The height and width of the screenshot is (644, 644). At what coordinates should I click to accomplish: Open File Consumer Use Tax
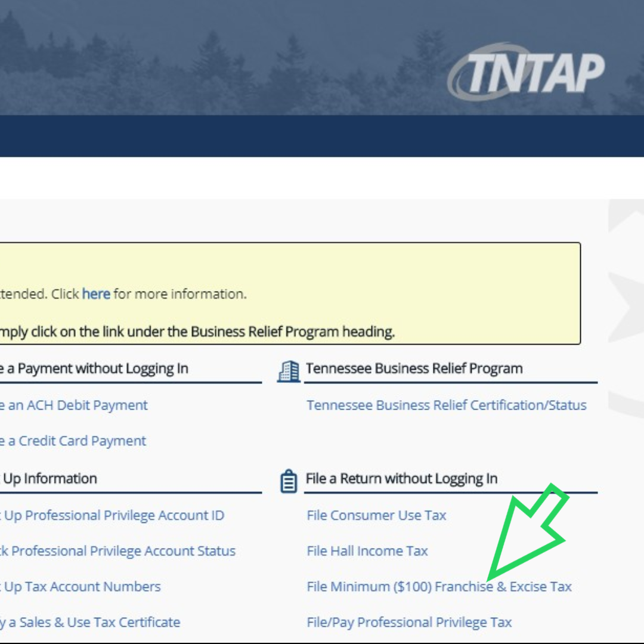(x=376, y=515)
